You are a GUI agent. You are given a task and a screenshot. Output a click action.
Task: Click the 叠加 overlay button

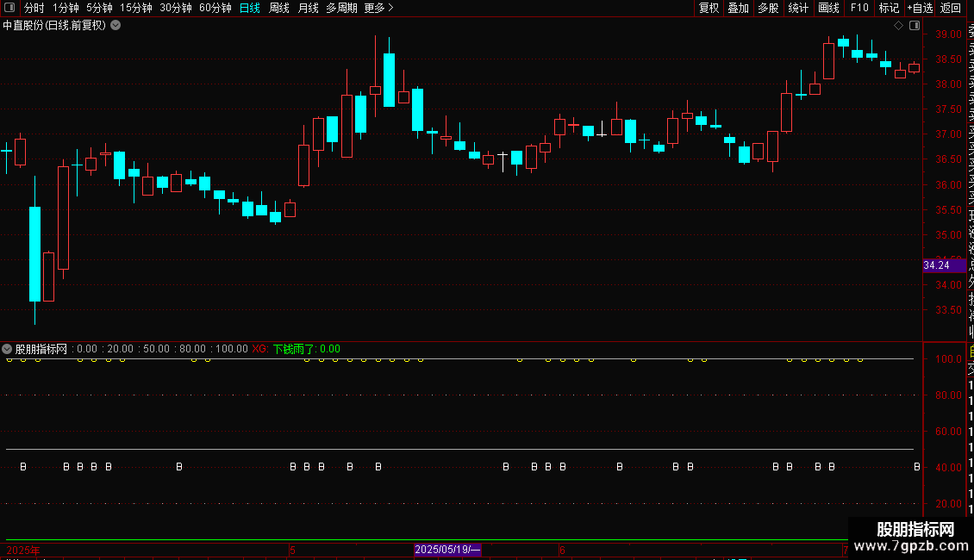[738, 8]
